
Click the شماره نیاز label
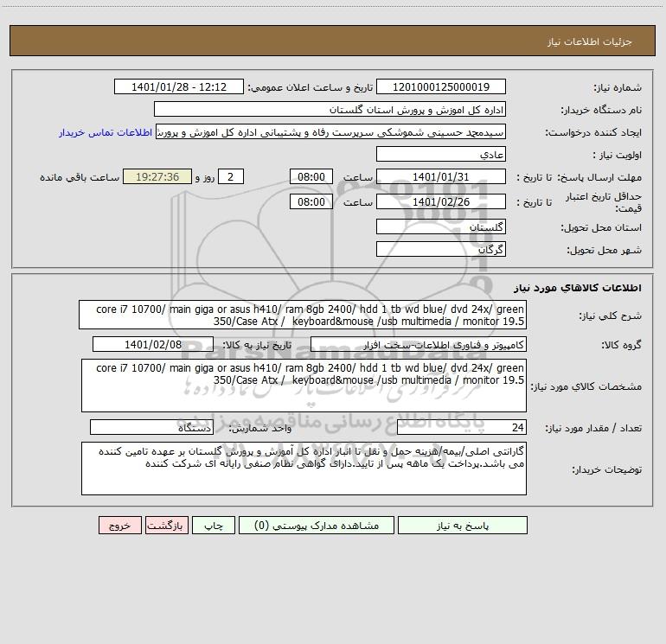click(618, 87)
